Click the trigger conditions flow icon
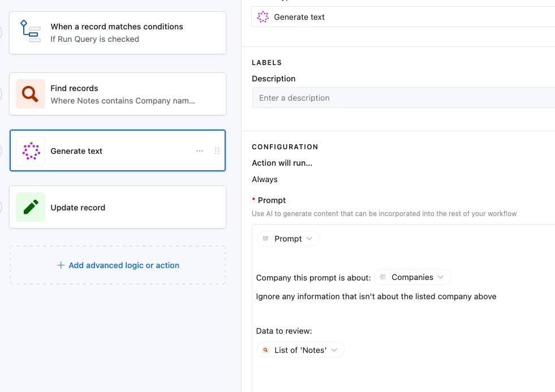 click(30, 32)
